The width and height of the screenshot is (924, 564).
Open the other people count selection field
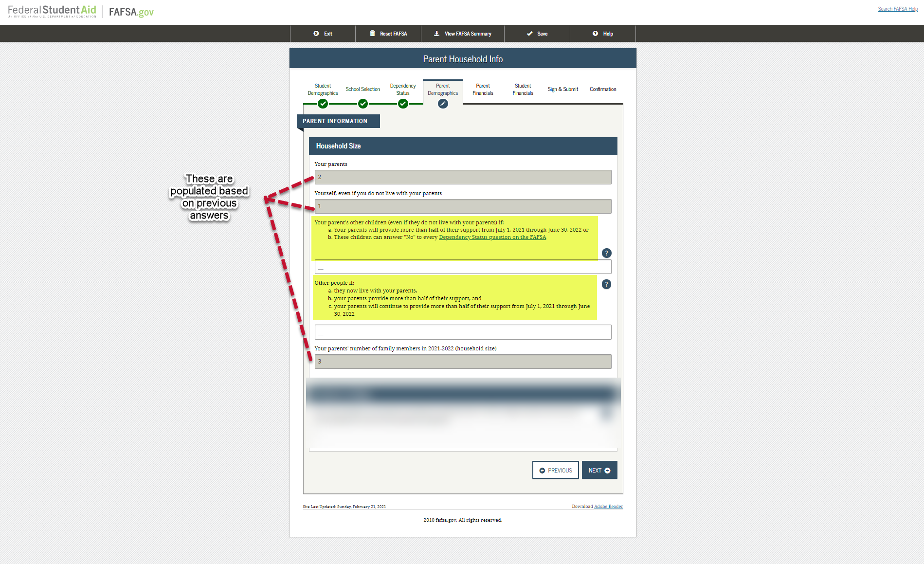(x=463, y=332)
